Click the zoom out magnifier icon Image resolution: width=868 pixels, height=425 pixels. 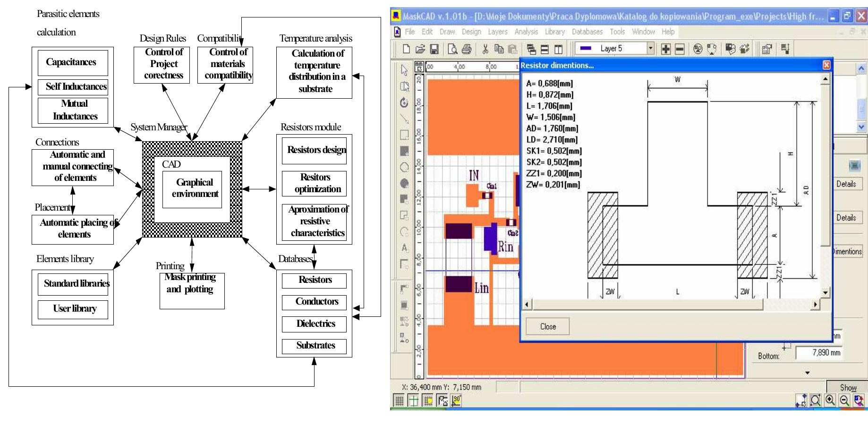click(844, 400)
